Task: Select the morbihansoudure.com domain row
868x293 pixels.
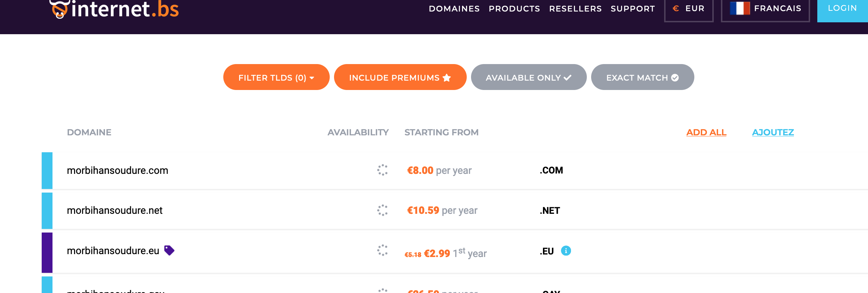Action: coord(118,170)
